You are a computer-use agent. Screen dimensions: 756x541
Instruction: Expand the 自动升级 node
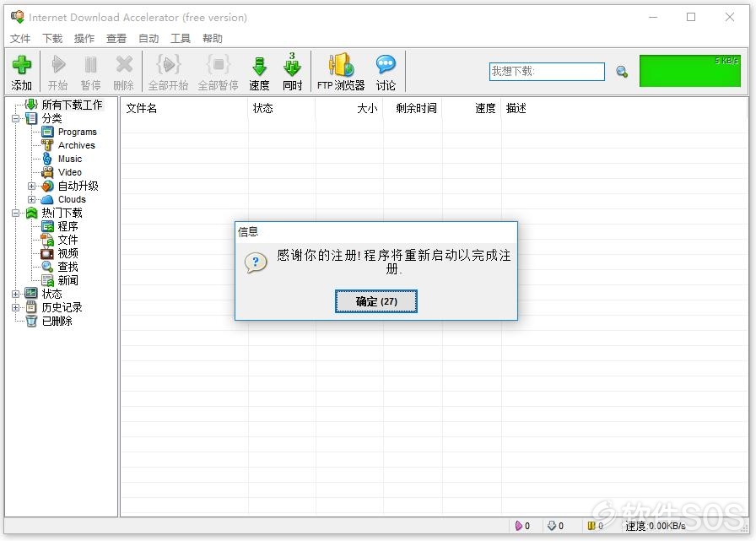(x=32, y=186)
